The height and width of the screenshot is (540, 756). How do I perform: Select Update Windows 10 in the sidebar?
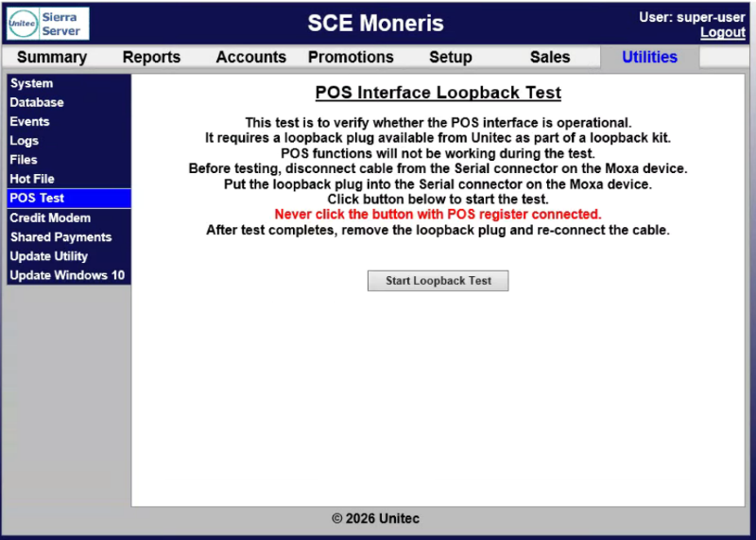[x=69, y=275]
